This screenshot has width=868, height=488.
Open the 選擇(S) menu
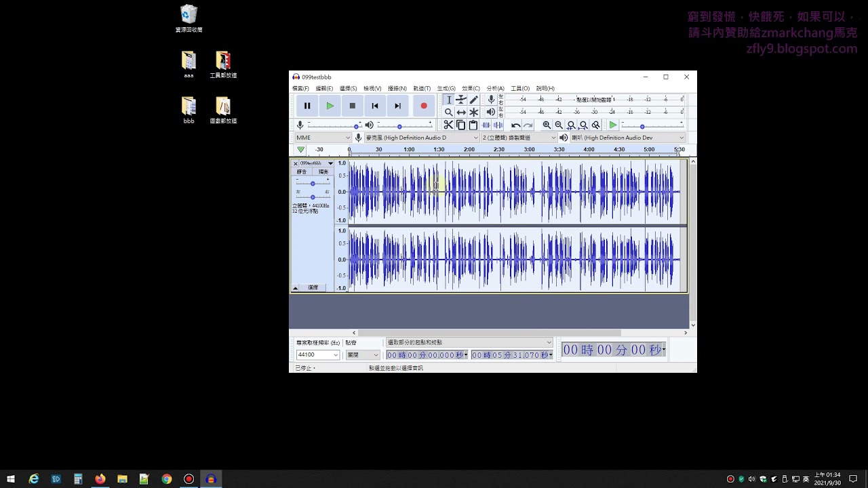348,88
